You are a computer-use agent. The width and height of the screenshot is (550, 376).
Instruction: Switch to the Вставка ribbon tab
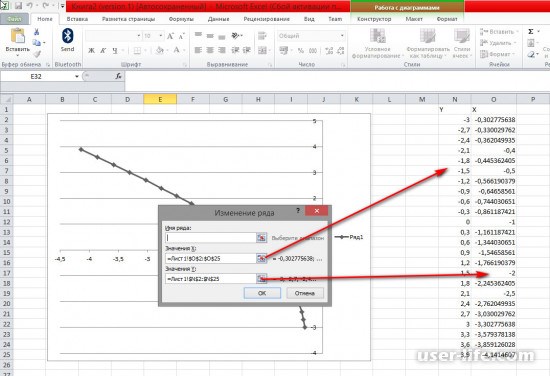point(77,19)
